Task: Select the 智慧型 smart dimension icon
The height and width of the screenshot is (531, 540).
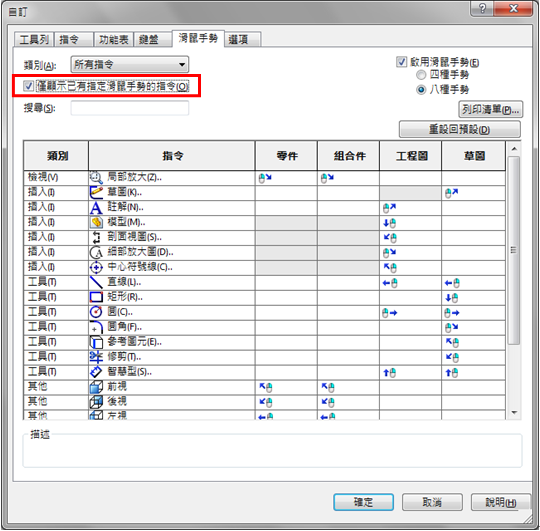Action: pyautogui.click(x=96, y=372)
